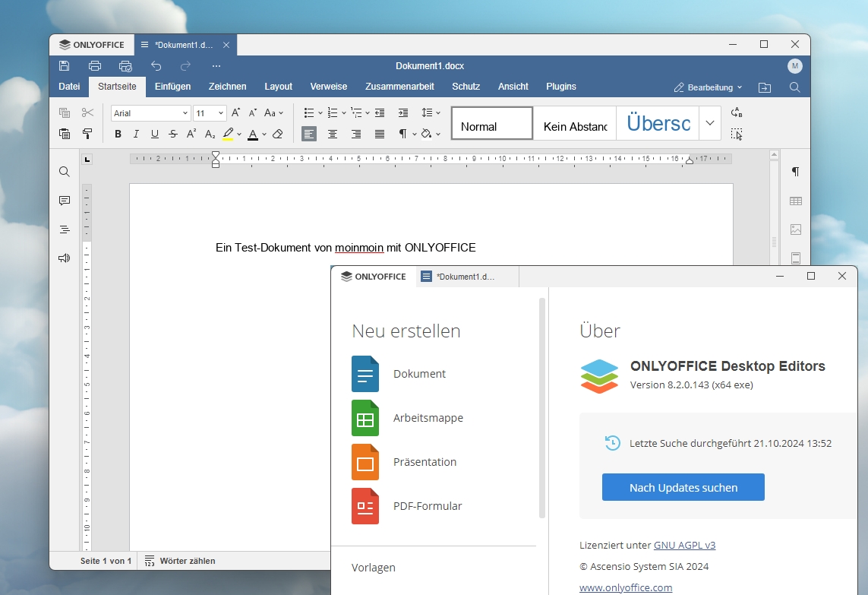Image resolution: width=868 pixels, height=595 pixels.
Task: Apply the yellow highlight color
Action: [x=228, y=134]
